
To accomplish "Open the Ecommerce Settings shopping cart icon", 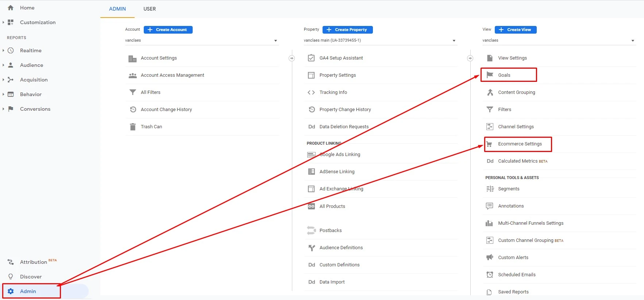I will [490, 144].
